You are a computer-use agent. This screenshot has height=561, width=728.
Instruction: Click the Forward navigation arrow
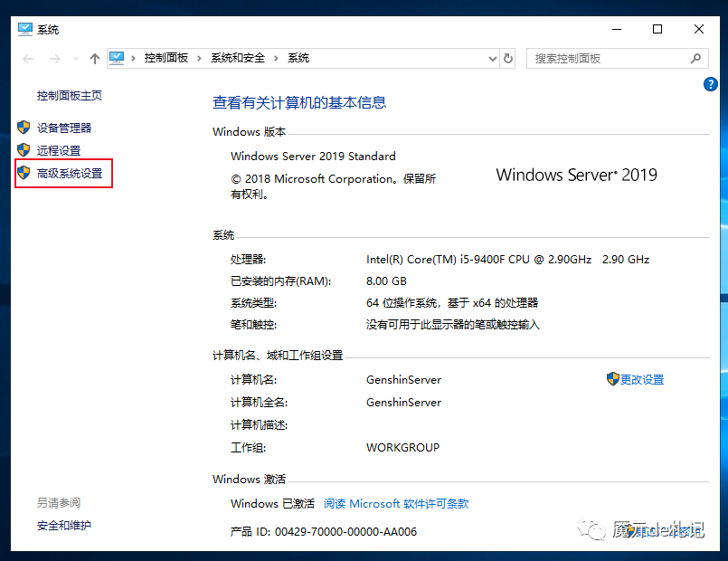(x=55, y=59)
